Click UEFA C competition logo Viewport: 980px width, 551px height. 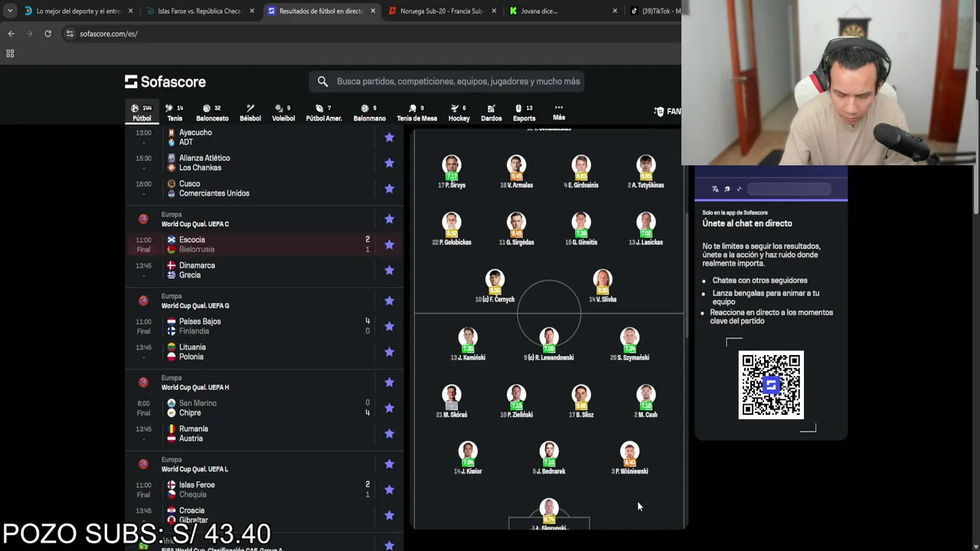coord(143,219)
